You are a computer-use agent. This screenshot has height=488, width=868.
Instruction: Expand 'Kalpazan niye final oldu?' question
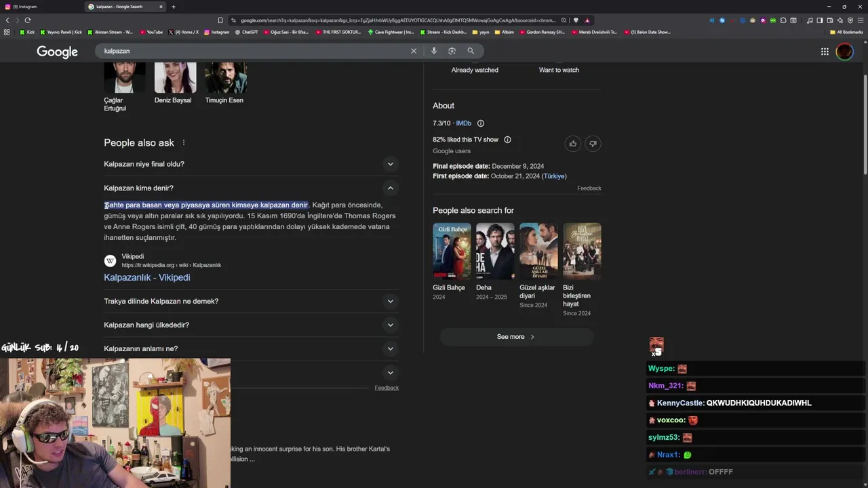[251, 164]
